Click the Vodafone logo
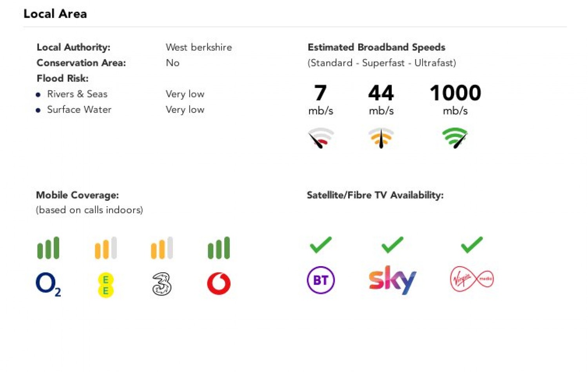The width and height of the screenshot is (588, 372). (x=219, y=283)
